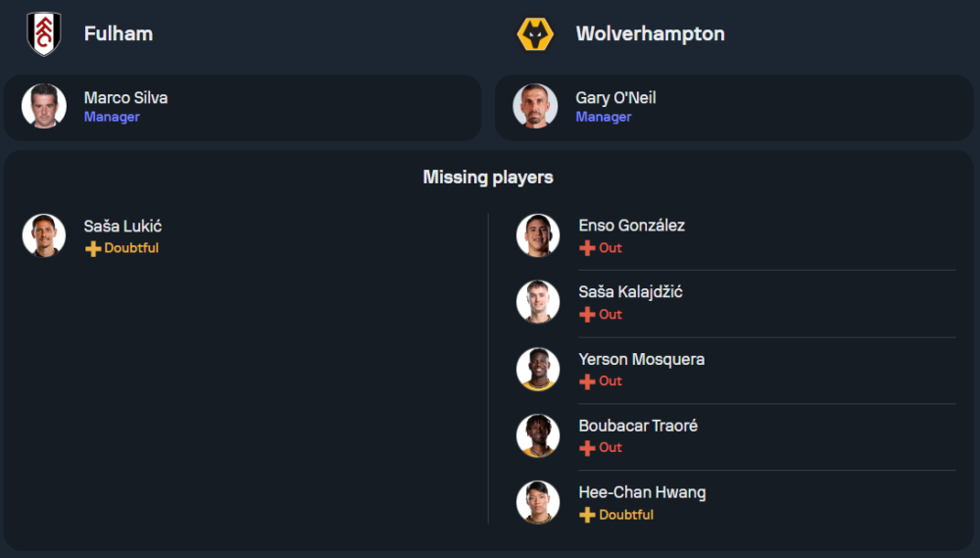The width and height of the screenshot is (980, 558).
Task: Select Hee-Chan Hwang's player avatar
Action: 538,502
